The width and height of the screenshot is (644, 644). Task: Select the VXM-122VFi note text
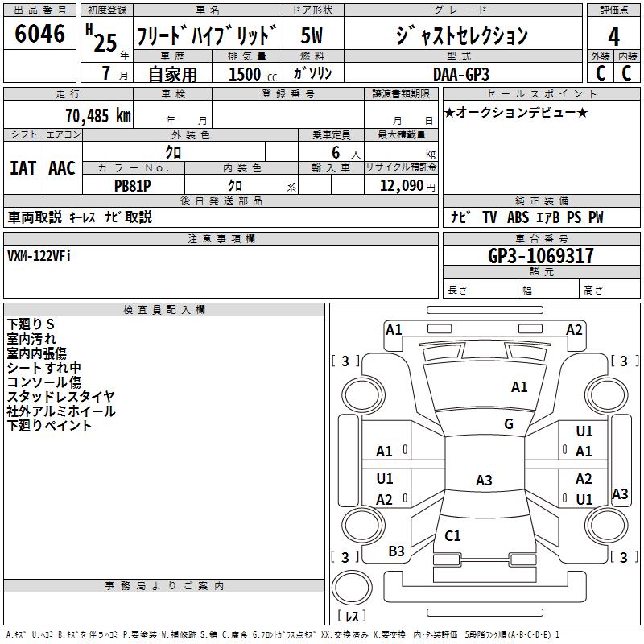40,257
